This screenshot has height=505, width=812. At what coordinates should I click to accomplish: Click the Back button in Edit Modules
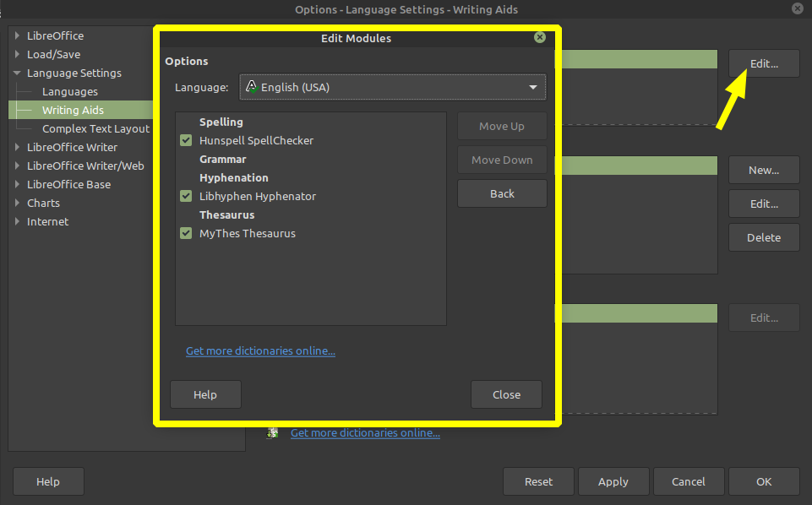pos(502,193)
